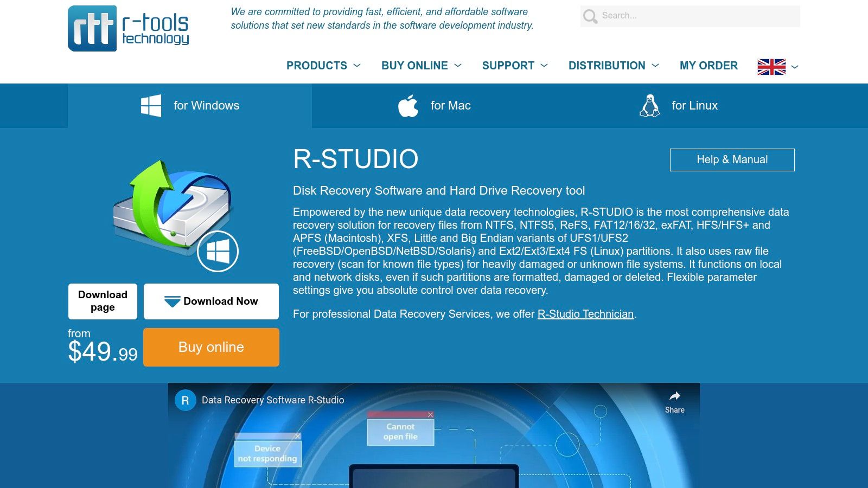
Task: Open the PRODUCTS menu
Action: (x=317, y=66)
